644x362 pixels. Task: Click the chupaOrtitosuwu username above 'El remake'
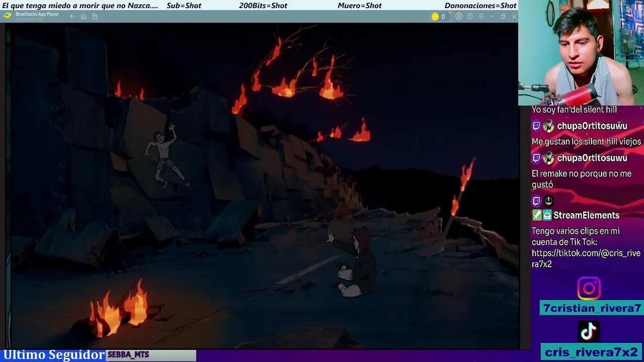pyautogui.click(x=592, y=158)
